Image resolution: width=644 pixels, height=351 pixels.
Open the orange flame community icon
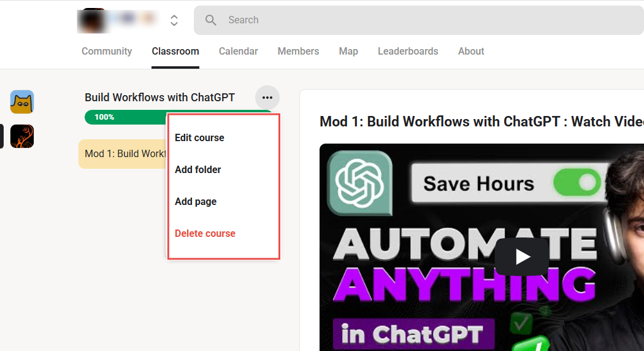[22, 136]
